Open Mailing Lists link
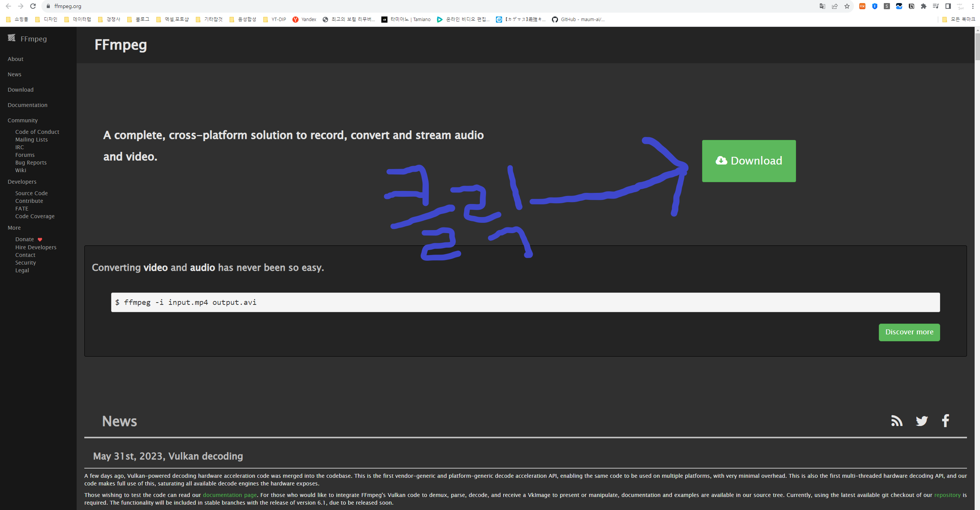The width and height of the screenshot is (980, 510). [x=31, y=140]
